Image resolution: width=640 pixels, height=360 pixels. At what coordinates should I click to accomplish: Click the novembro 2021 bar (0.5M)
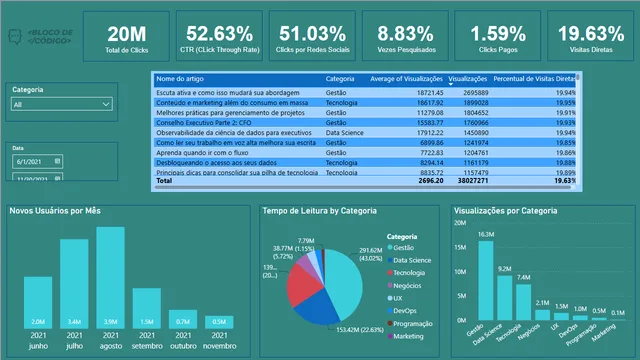[219, 322]
